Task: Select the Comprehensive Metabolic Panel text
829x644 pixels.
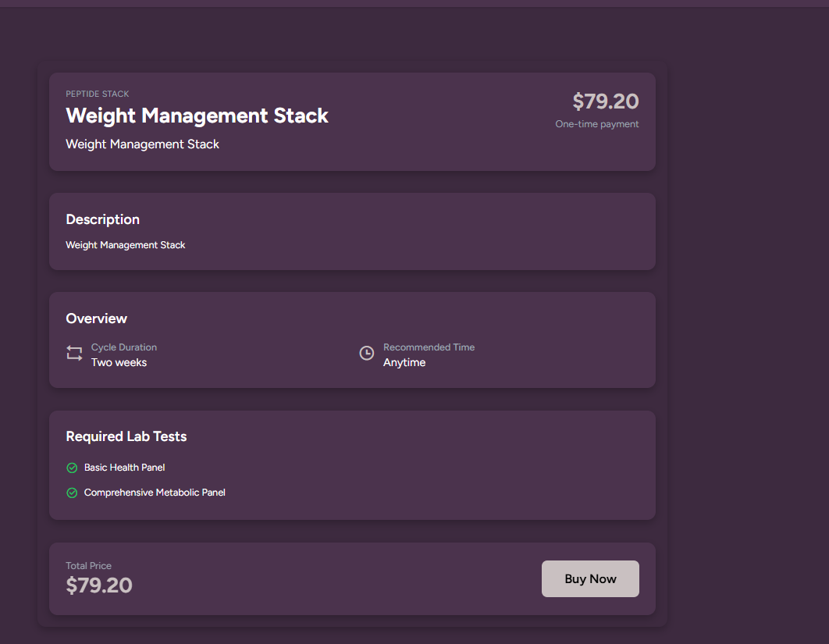Action: (155, 493)
